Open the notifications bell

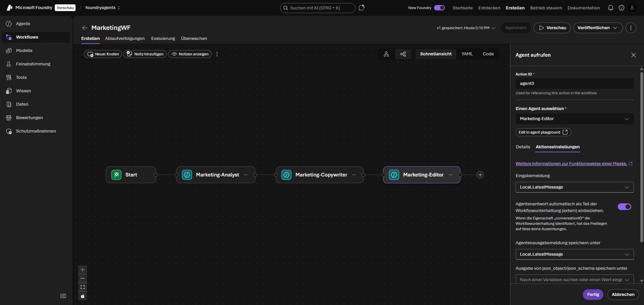click(x=610, y=8)
